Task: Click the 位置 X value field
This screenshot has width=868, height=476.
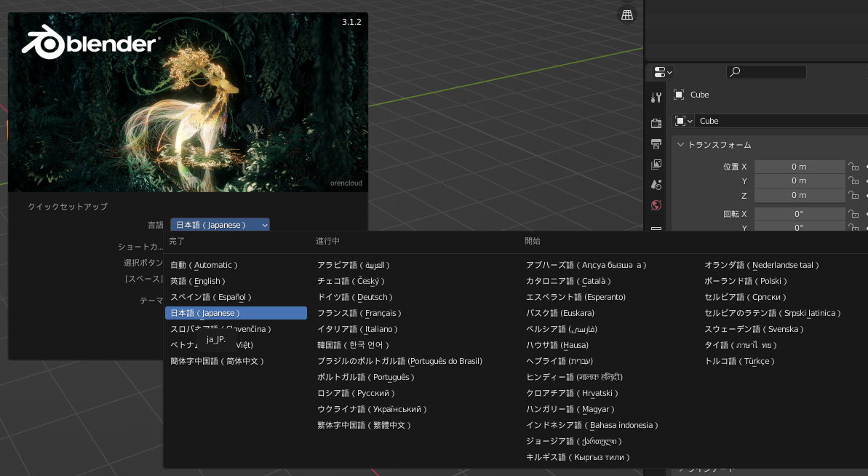Action: 800,167
